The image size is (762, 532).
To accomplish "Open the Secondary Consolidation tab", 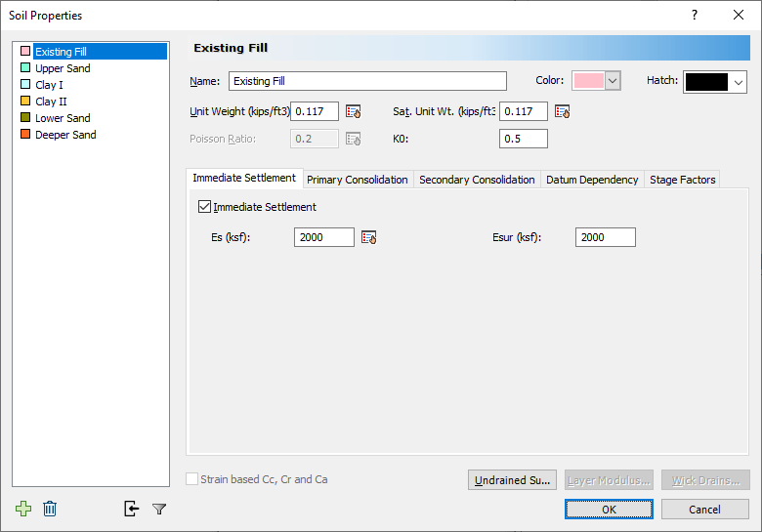I will [477, 180].
